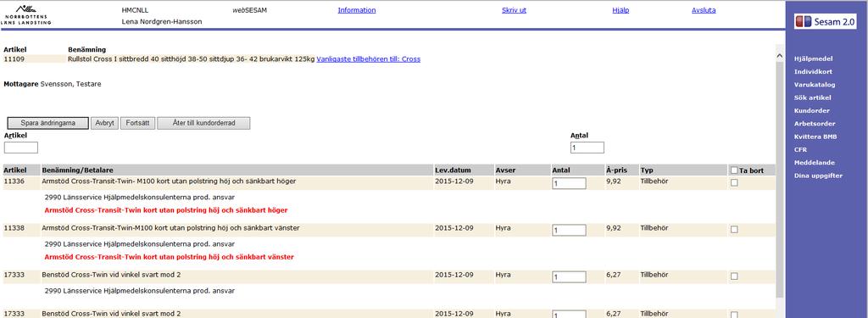The width and height of the screenshot is (868, 318).
Task: Click article number 11338 in table
Action: coord(14,228)
